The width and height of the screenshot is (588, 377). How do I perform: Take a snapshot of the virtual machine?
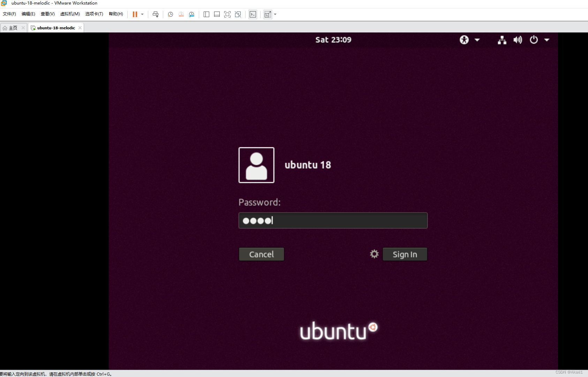point(171,14)
